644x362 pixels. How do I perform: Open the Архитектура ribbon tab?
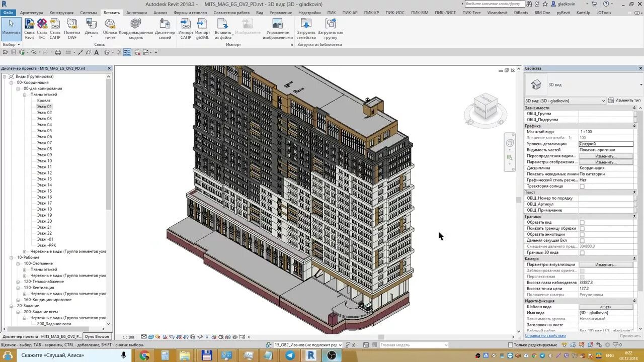31,13
